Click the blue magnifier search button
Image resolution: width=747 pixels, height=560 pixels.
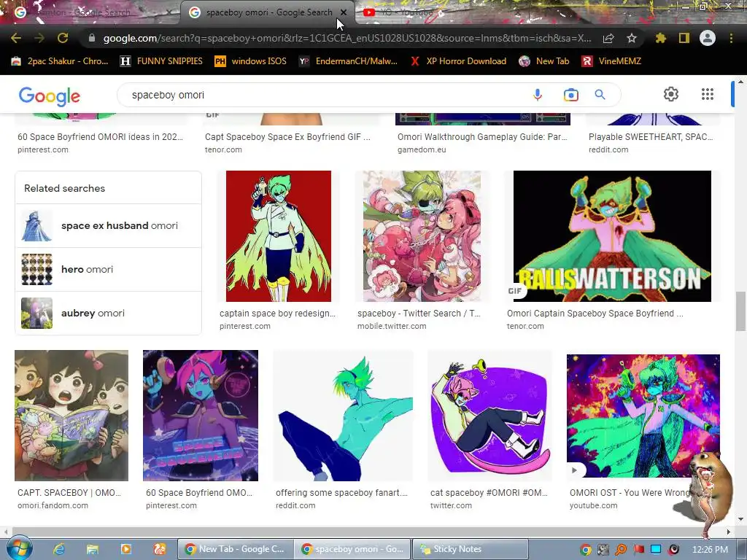click(600, 95)
